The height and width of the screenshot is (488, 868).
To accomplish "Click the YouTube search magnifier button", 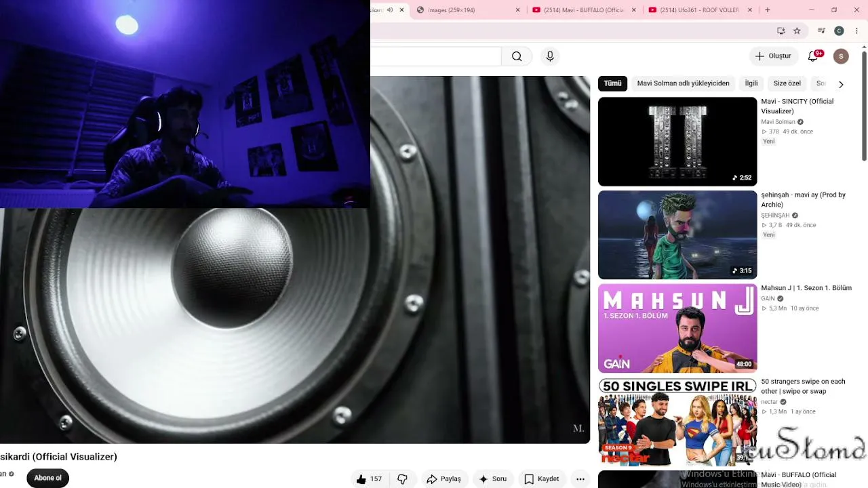I will coord(517,56).
